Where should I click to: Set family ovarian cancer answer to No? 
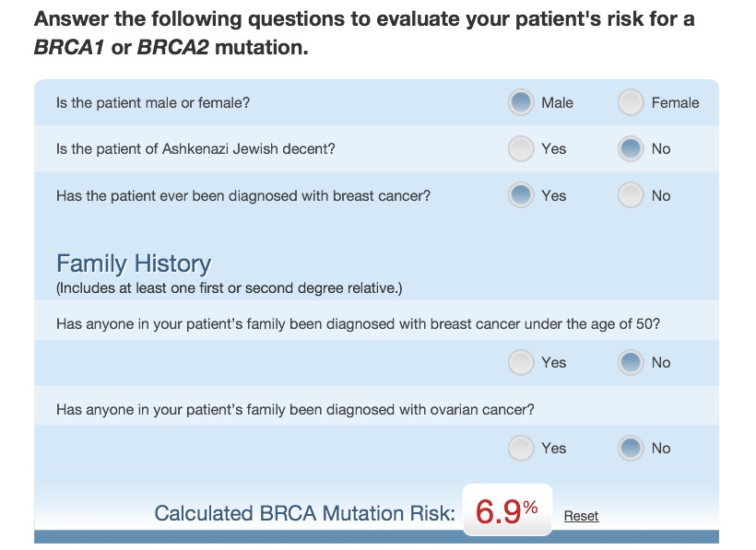tap(631, 448)
